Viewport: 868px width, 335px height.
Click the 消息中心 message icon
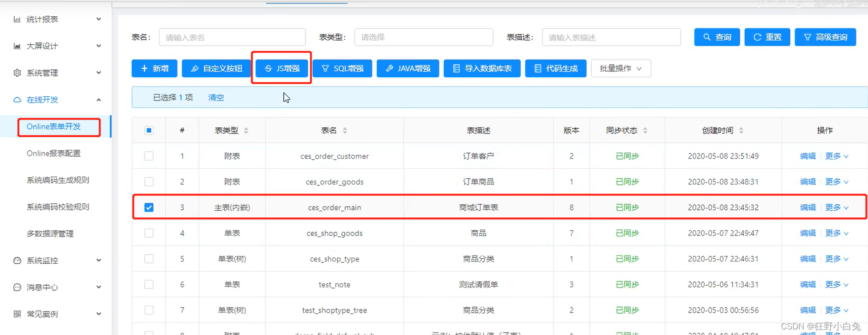pyautogui.click(x=17, y=287)
